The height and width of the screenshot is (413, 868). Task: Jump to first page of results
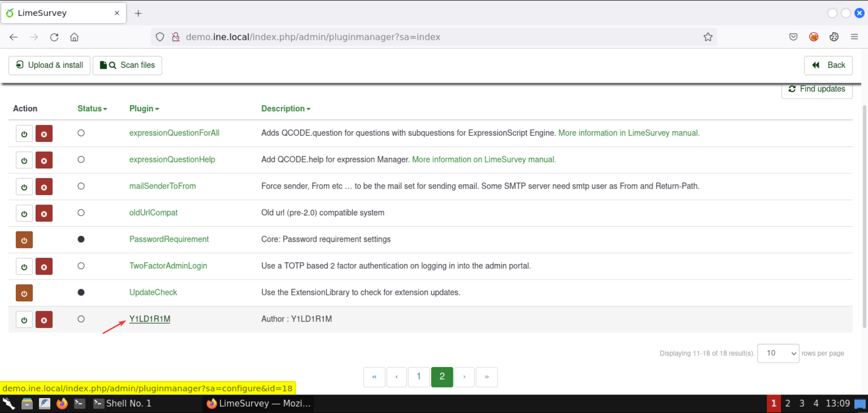coord(374,377)
